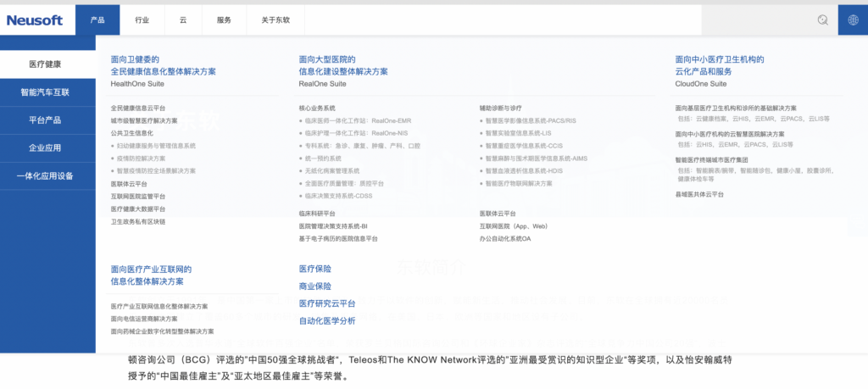Open 统一预约系统 link

pos(323,158)
